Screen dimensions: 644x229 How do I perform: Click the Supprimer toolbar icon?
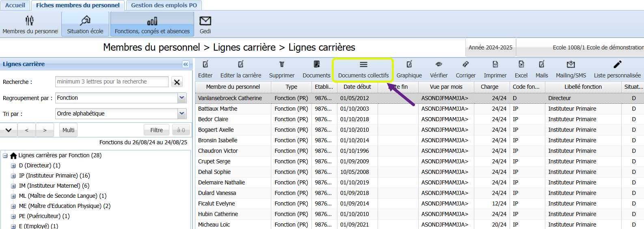click(x=281, y=64)
